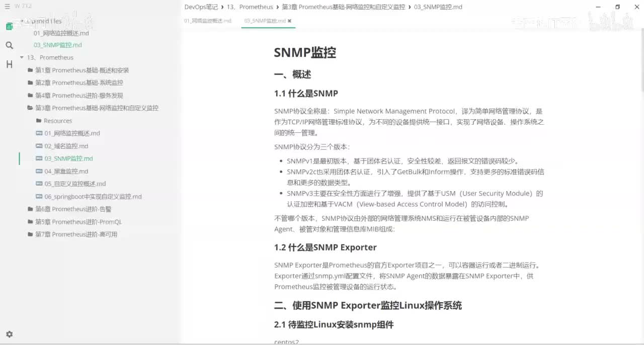Click markdown icon of 02_域名监控.md
644x345 pixels.
39,146
